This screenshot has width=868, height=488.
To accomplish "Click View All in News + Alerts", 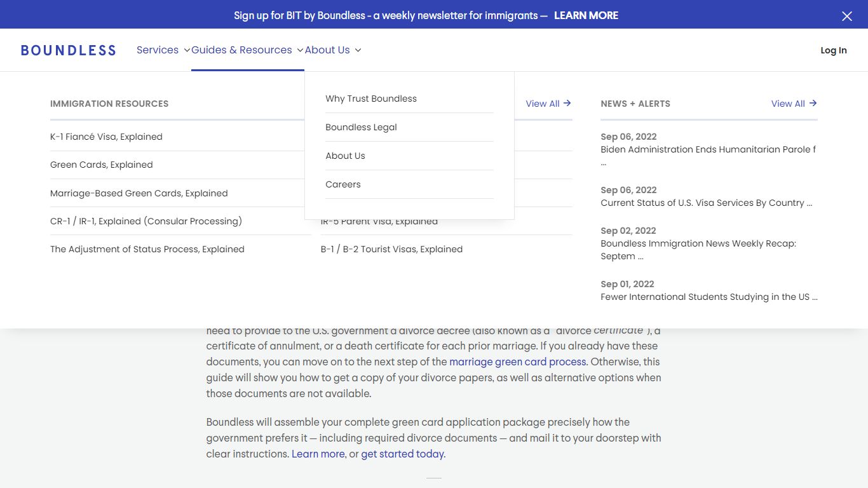I will tap(788, 104).
